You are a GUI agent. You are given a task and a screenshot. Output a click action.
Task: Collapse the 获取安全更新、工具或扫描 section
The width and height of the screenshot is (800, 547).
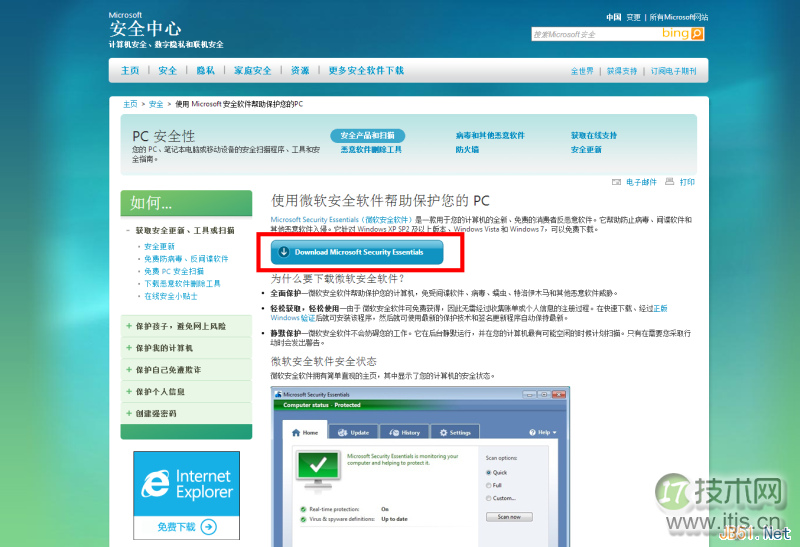pos(127,231)
